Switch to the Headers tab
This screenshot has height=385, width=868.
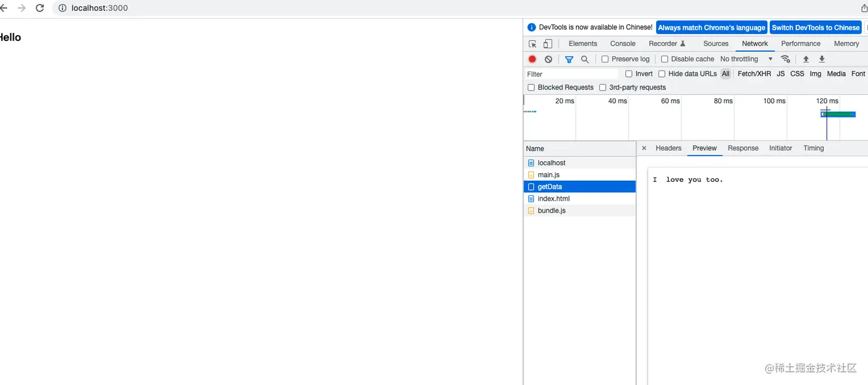(x=668, y=148)
